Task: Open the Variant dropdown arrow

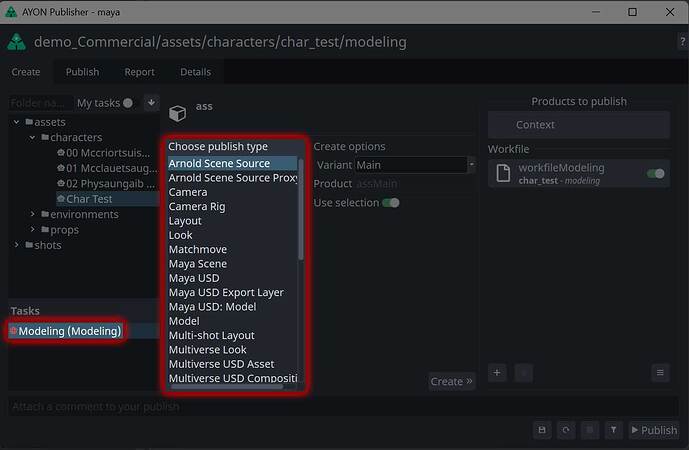Action: click(x=471, y=165)
